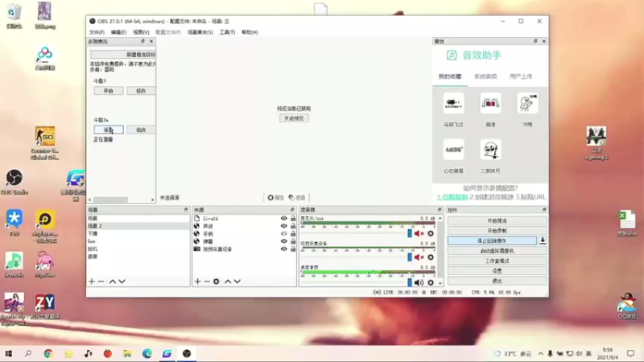Image resolution: width=644 pixels, height=362 pixels.
Task: Open the 帮助(H) menu
Action: [x=250, y=32]
